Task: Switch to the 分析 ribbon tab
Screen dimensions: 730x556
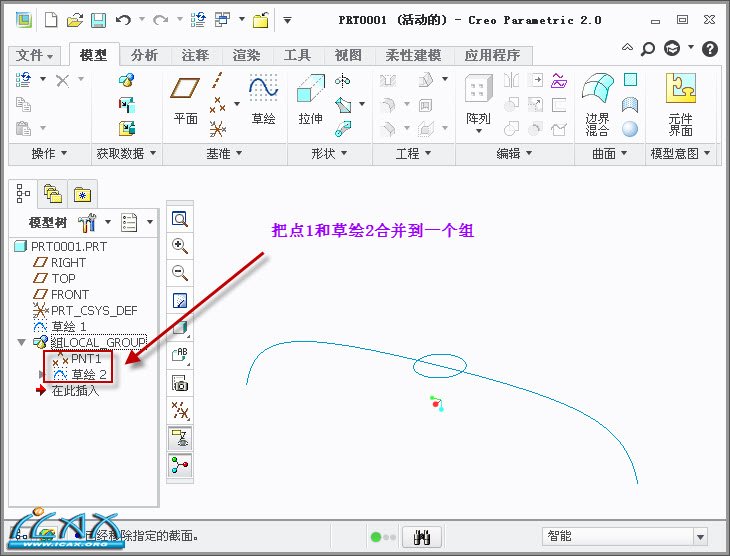Action: pyautogui.click(x=145, y=55)
